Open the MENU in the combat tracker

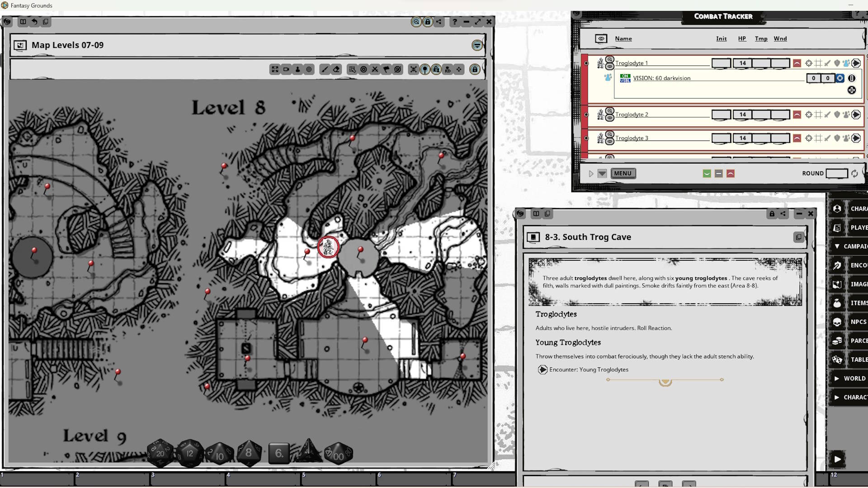623,173
